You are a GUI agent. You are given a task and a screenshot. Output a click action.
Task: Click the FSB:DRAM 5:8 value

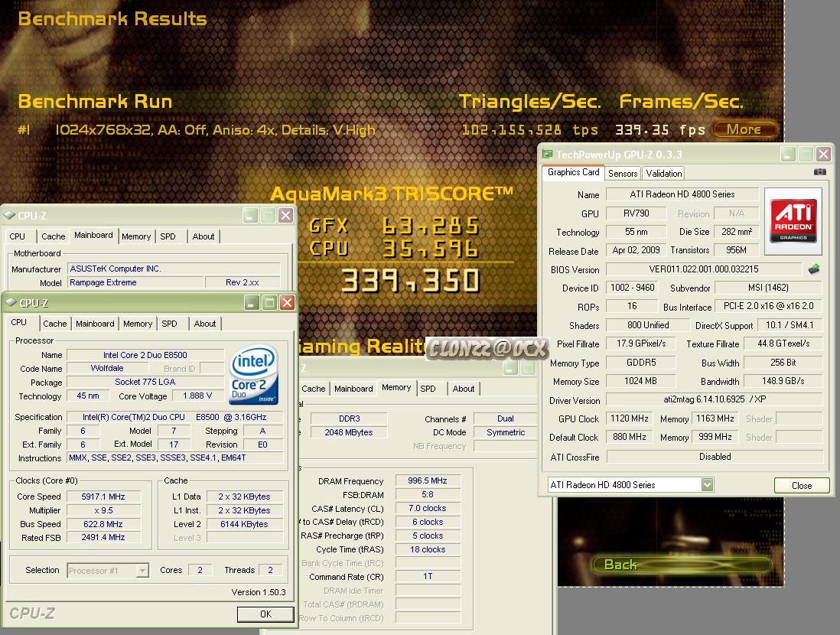click(428, 494)
